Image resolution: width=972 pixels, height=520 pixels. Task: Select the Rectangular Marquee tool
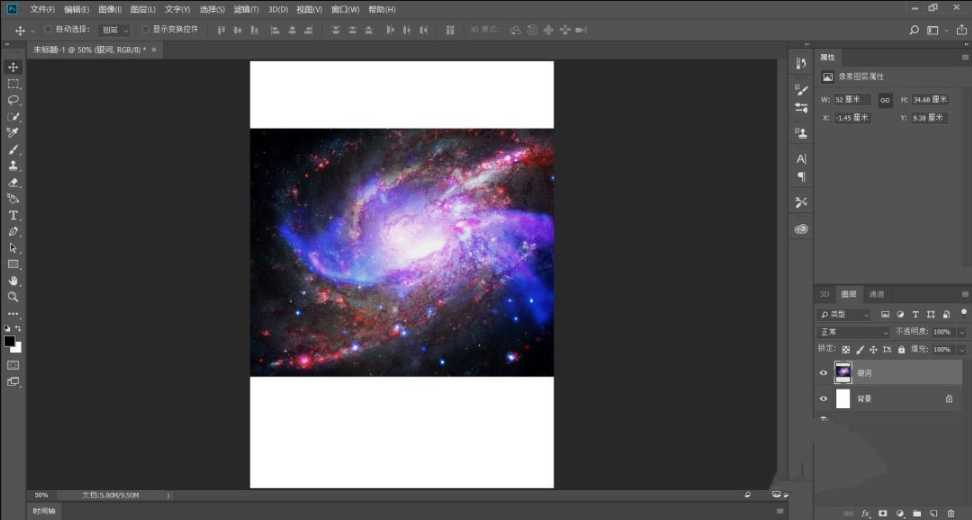[x=14, y=84]
